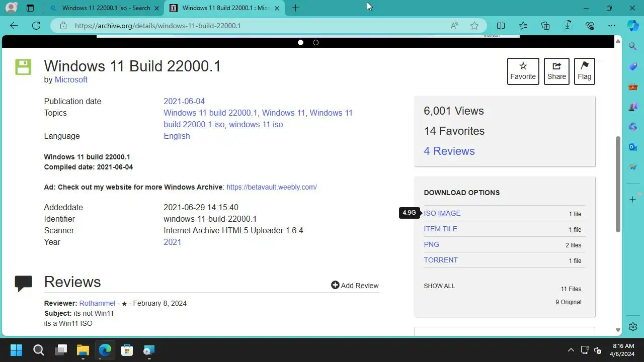Open Outlook icon in sidebar
644x362 pixels.
633,147
